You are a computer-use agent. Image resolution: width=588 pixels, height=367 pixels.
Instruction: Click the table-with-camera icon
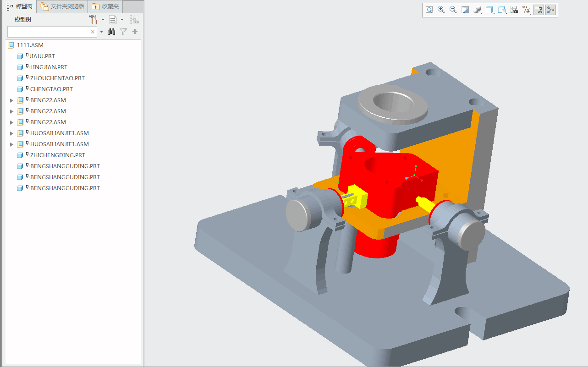(514, 10)
